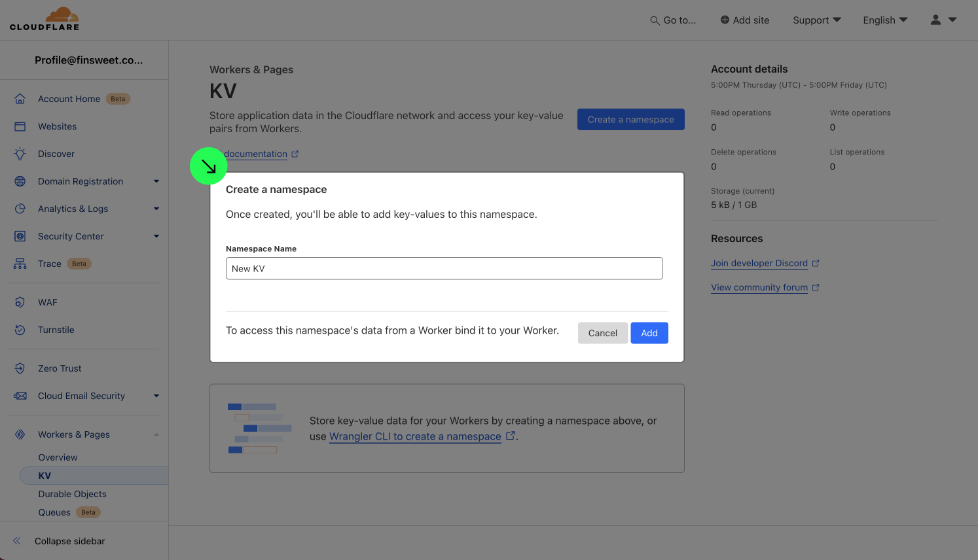The image size is (978, 560).
Task: Open the documentation link
Action: [255, 154]
